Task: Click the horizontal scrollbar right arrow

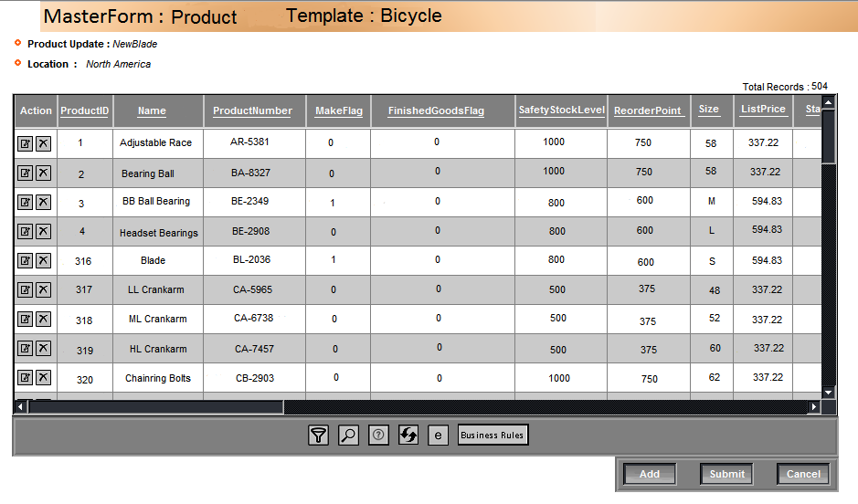Action: coord(814,406)
